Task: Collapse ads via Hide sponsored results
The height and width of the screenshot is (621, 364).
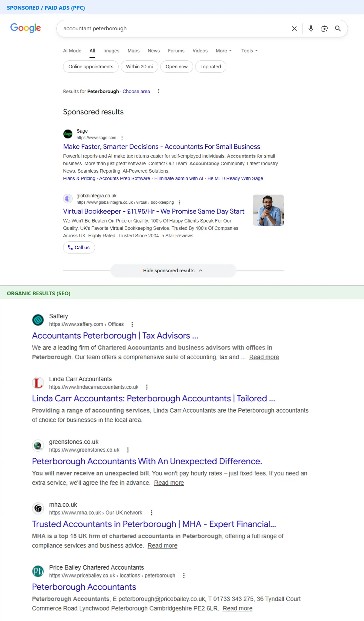Action: coord(173,270)
